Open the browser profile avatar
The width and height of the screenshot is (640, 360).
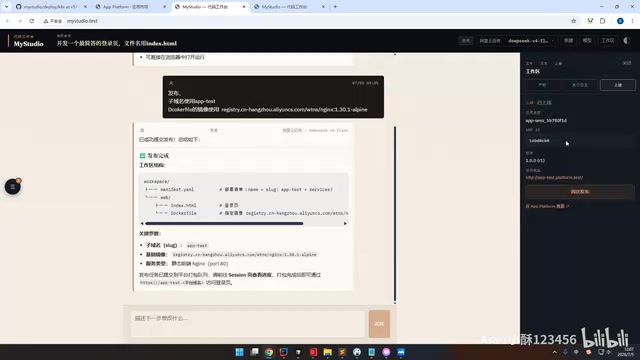click(620, 21)
